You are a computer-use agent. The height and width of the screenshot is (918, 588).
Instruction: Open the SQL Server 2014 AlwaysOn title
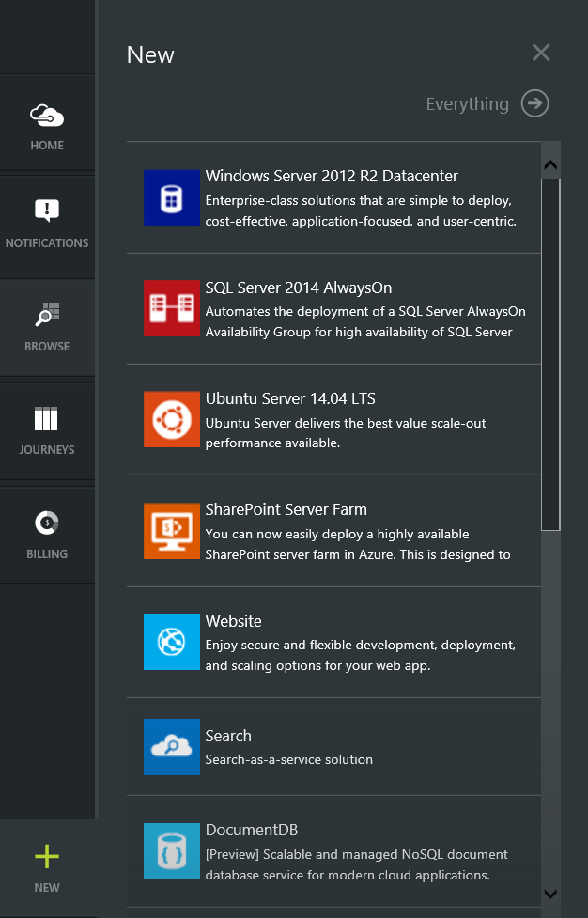pos(299,288)
